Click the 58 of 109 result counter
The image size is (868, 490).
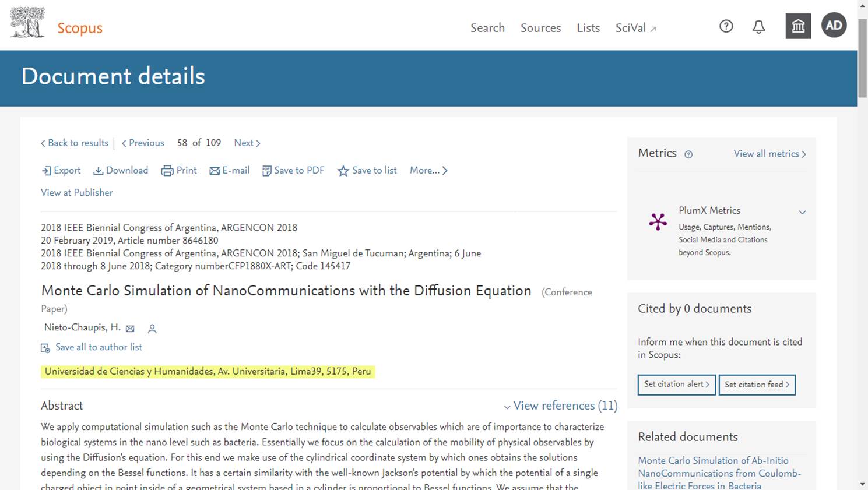click(x=199, y=143)
